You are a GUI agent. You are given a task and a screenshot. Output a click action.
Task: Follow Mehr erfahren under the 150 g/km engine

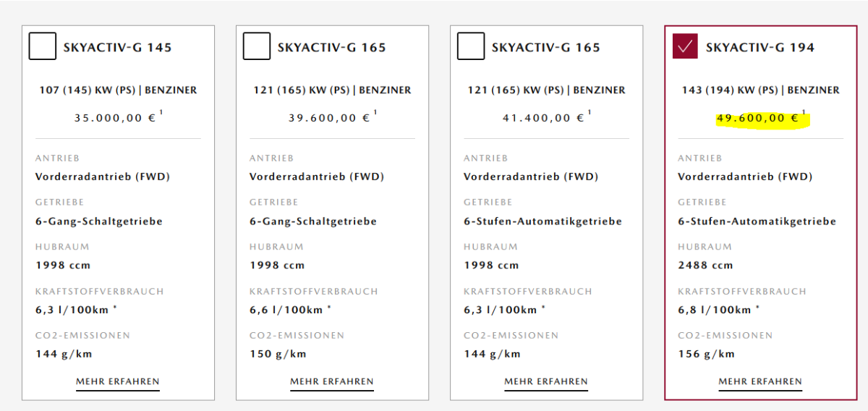coord(332,381)
